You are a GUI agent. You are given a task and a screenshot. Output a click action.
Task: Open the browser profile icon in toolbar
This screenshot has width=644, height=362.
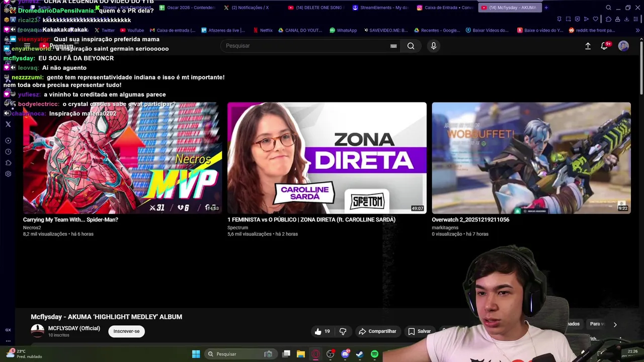(617, 19)
